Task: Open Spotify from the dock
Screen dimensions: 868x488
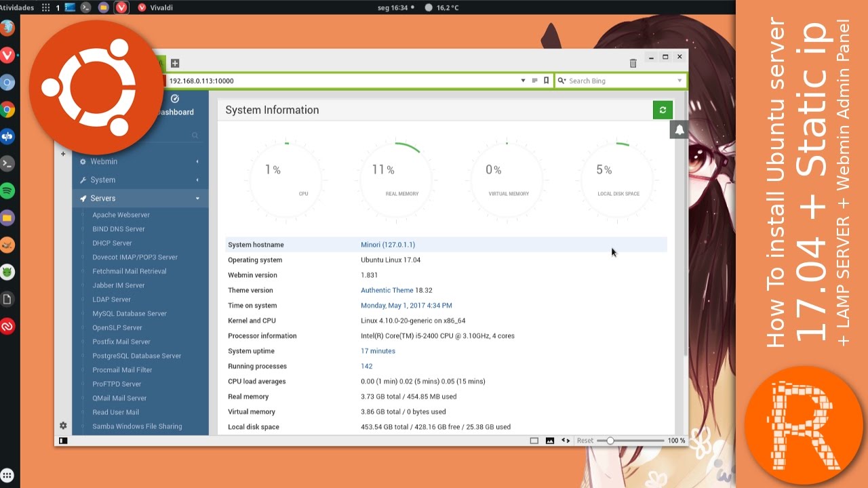Action: coord(7,190)
